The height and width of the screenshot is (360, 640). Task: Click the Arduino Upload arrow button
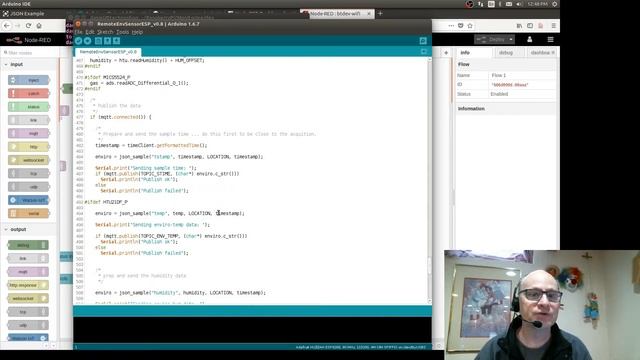pyautogui.click(x=87, y=41)
